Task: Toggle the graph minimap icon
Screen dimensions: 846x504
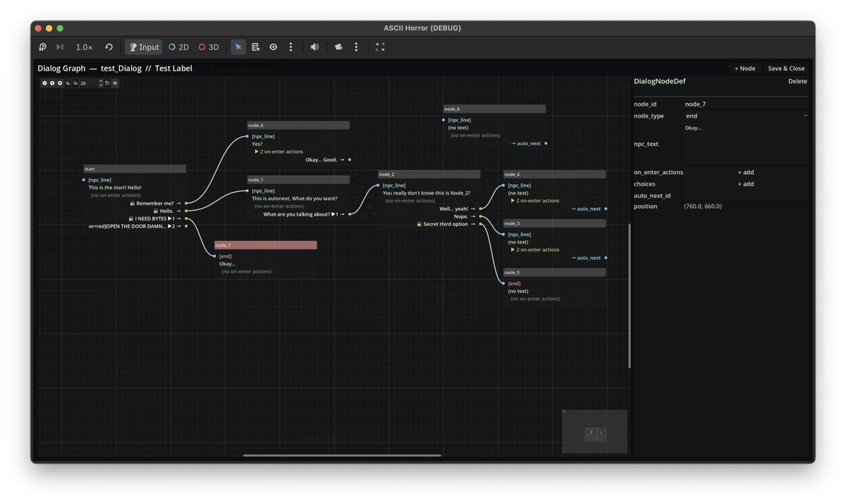Action: click(x=107, y=83)
